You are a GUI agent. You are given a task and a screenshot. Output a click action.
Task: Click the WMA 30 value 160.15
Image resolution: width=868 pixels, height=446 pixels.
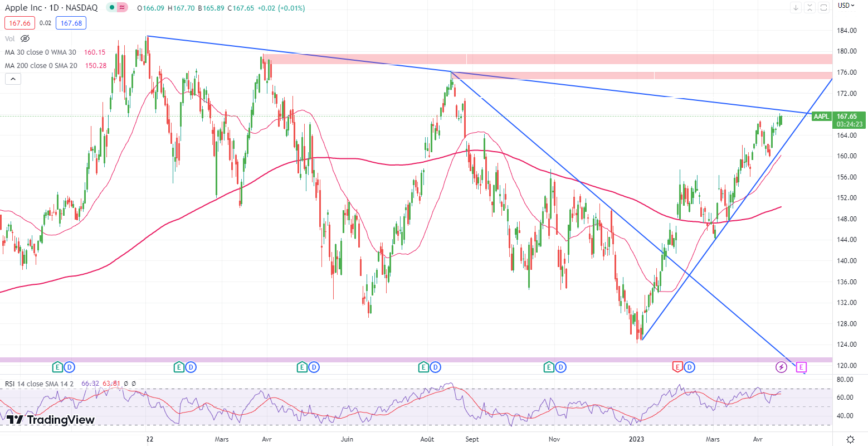pos(95,52)
